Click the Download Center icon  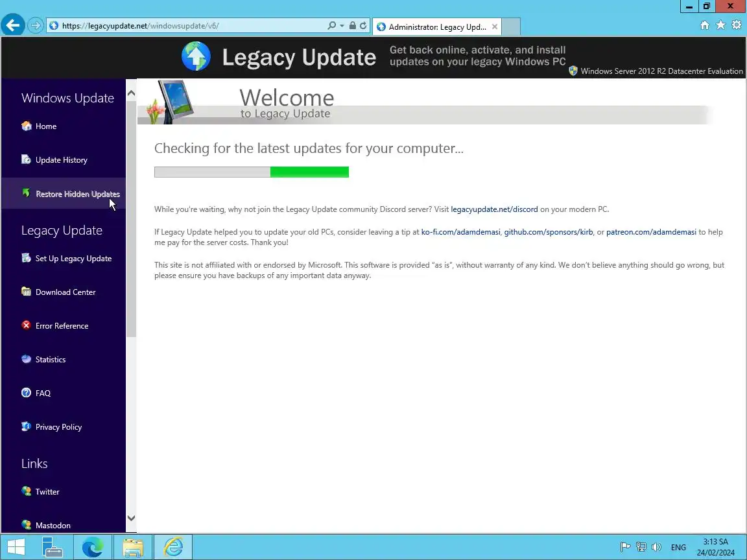(26, 292)
